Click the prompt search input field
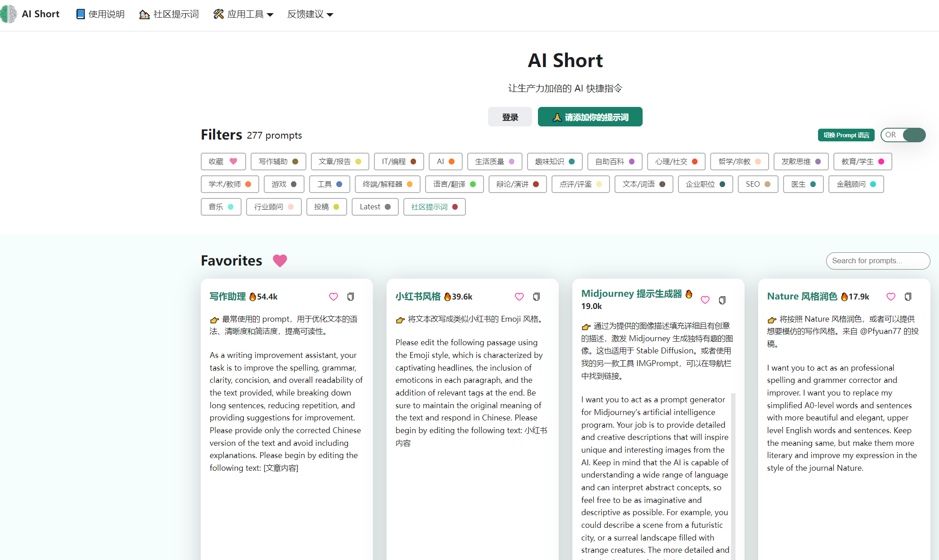 (877, 261)
